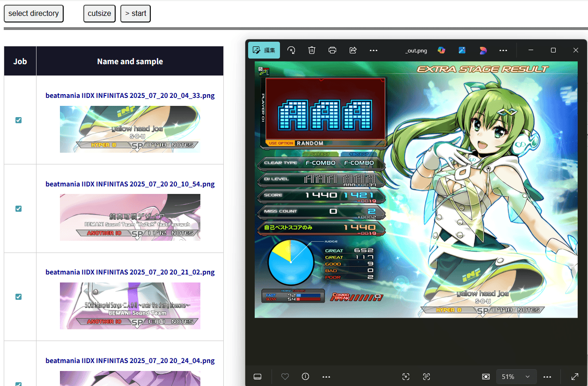This screenshot has height=386, width=588.
Task: Toggle the filmstrip view in Photos bottom bar
Action: [x=257, y=377]
